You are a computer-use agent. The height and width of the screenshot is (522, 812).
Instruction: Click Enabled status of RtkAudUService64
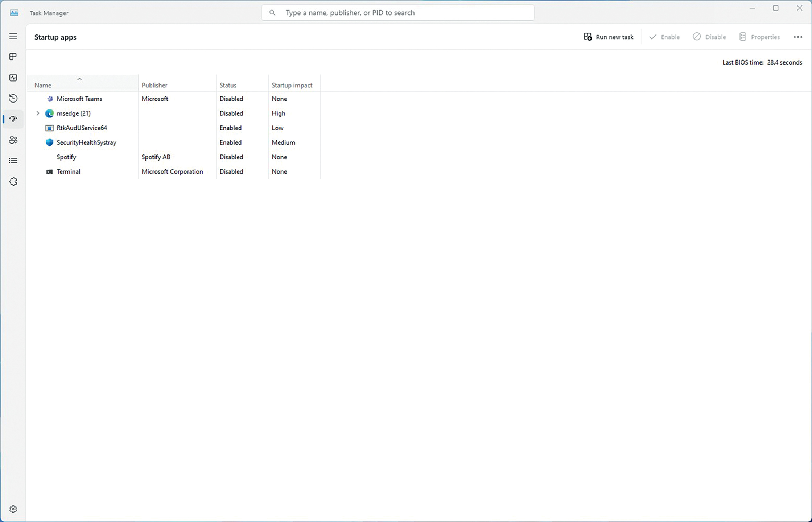[231, 128]
